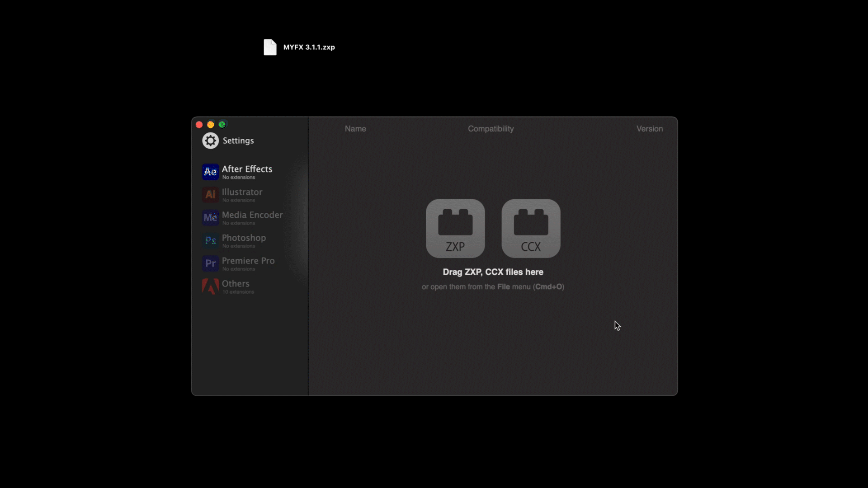
Task: Click '10 extensions' under Others
Action: [238, 292]
